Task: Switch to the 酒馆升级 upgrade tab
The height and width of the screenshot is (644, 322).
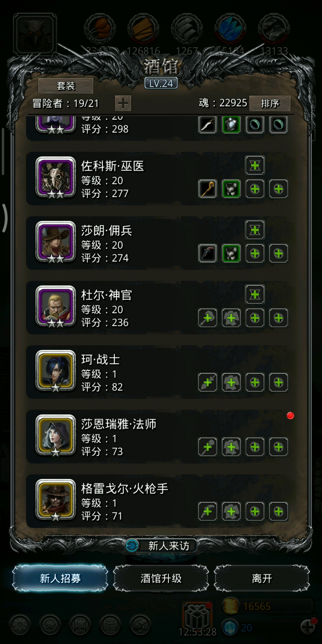Action: [x=161, y=578]
